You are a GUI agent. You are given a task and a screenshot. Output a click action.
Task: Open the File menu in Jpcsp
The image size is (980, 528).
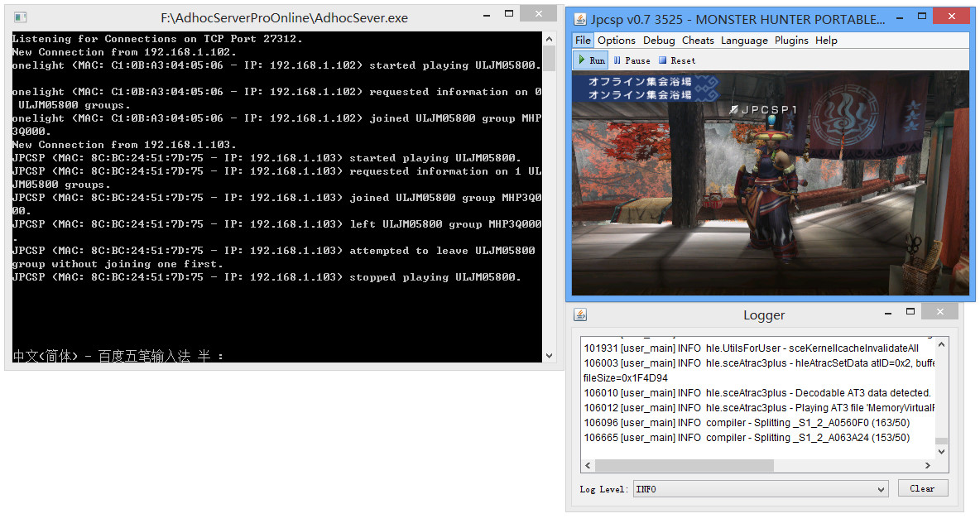(583, 41)
